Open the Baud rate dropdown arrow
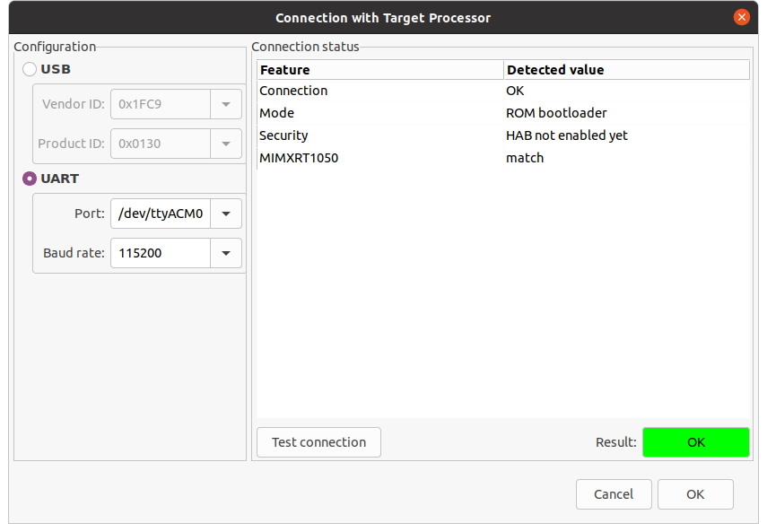 (x=228, y=253)
